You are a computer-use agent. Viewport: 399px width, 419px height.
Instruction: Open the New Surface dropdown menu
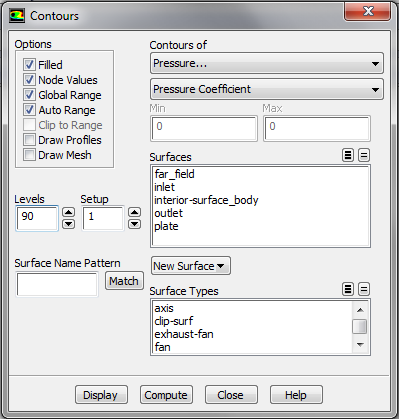191,266
